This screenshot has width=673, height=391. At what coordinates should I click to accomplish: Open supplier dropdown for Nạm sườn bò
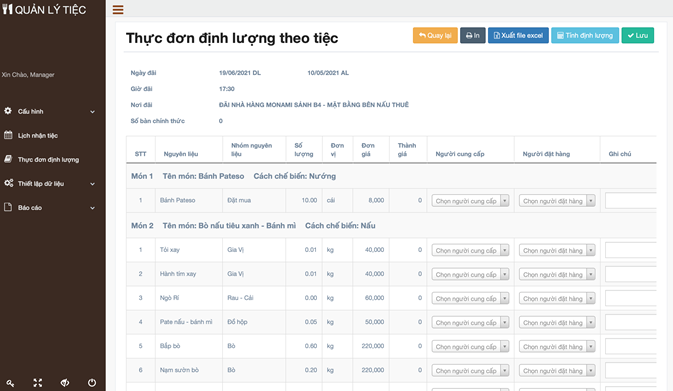(x=470, y=370)
